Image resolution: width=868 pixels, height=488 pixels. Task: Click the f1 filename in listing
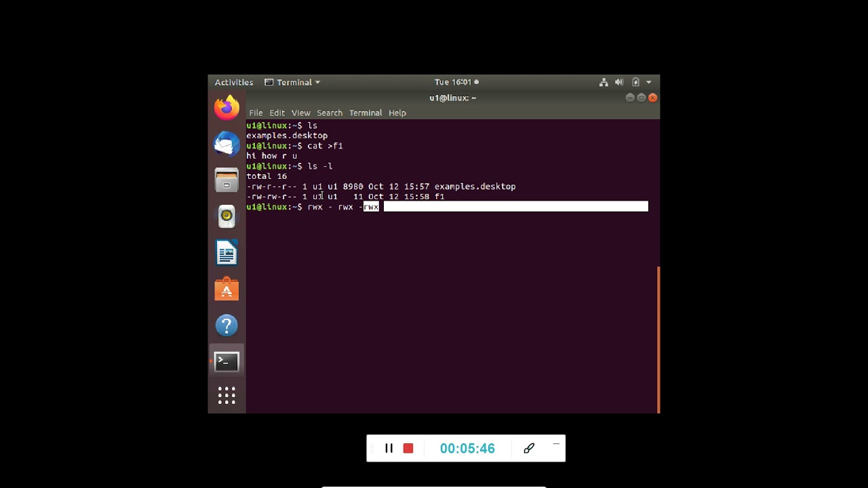pos(439,197)
